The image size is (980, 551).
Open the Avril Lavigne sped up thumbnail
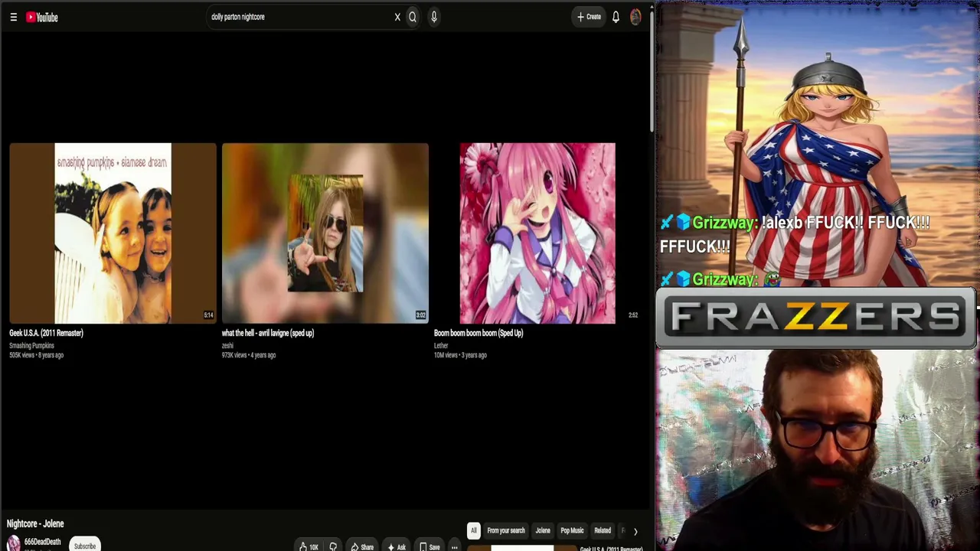point(325,233)
